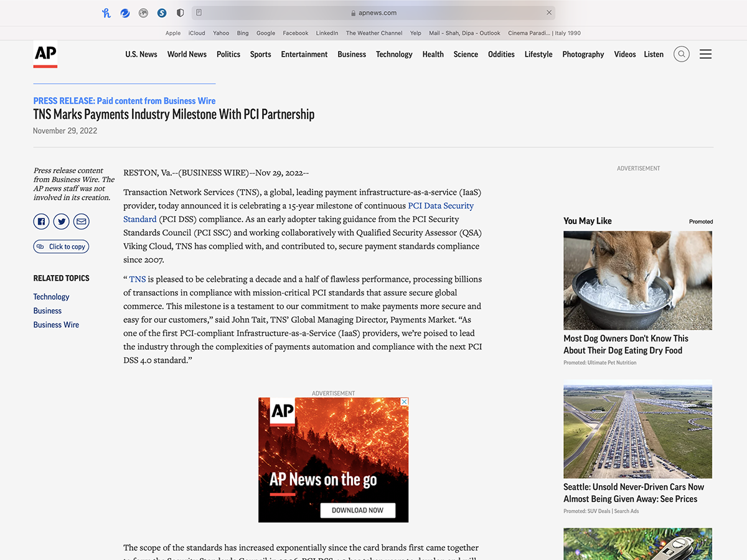747x560 pixels.
Task: Open the Privacy Report shield icon
Action: pyautogui.click(x=181, y=12)
